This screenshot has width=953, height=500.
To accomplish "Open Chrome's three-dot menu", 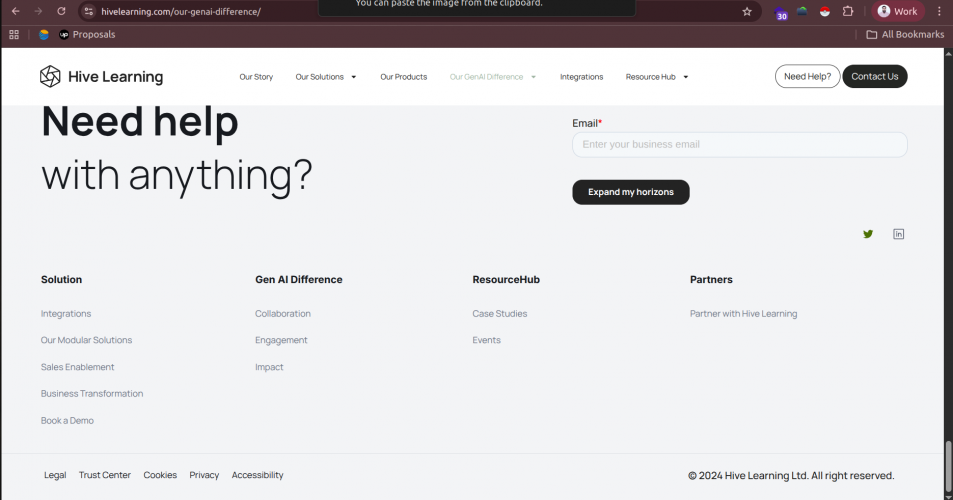I will point(939,12).
